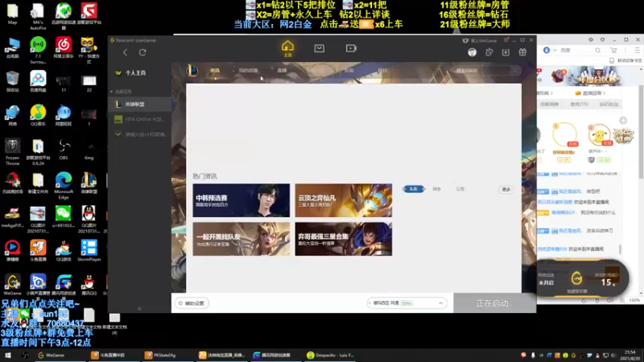Click the Windows Start button
644x362 pixels.
pos(8,355)
